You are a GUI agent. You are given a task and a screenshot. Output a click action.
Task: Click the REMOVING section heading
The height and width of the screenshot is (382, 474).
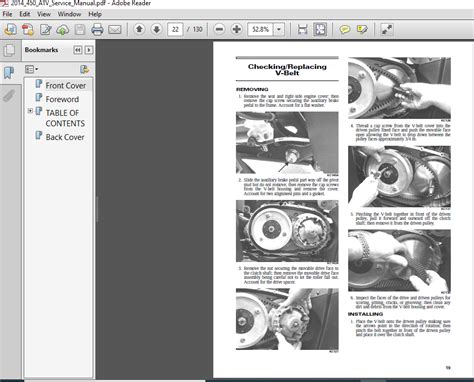pyautogui.click(x=252, y=89)
